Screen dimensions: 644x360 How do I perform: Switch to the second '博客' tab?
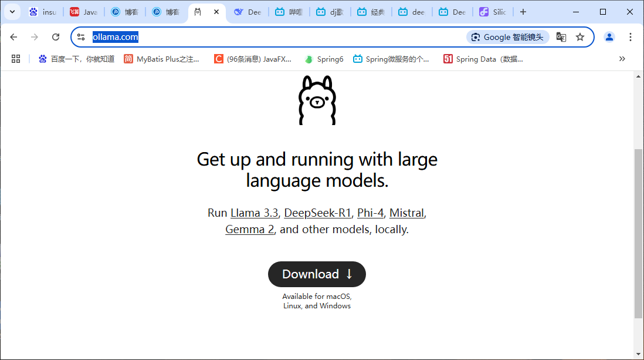coord(166,12)
